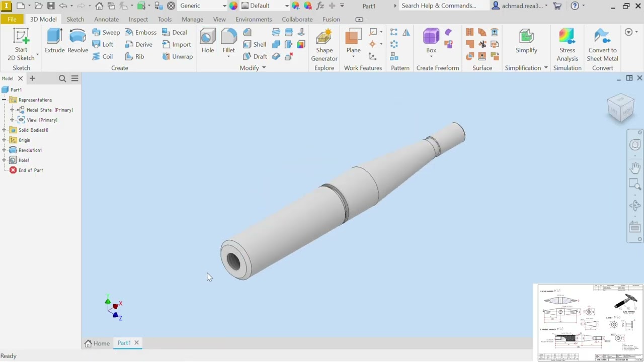Screen dimensions: 644x362
Task: Click the achmad.reza3 account name
Action: click(521, 6)
